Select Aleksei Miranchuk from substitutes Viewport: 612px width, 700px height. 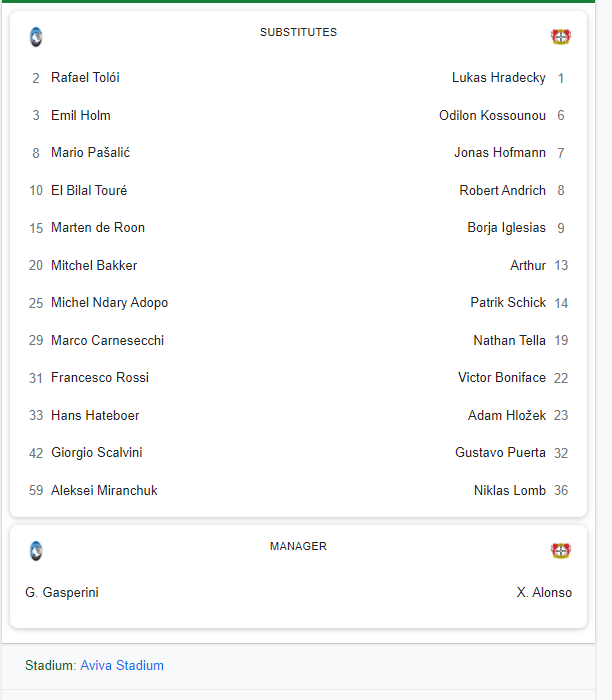[x=104, y=490]
